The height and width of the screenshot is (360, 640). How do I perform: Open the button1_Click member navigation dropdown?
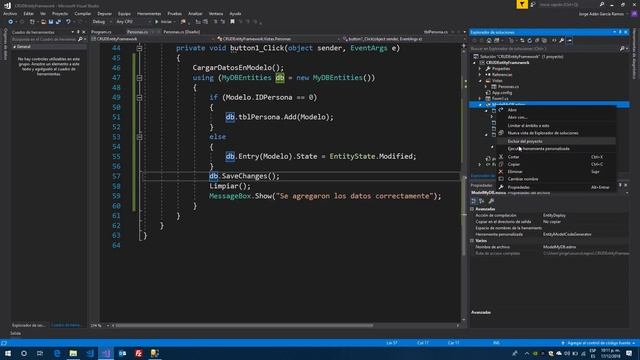tap(403, 39)
